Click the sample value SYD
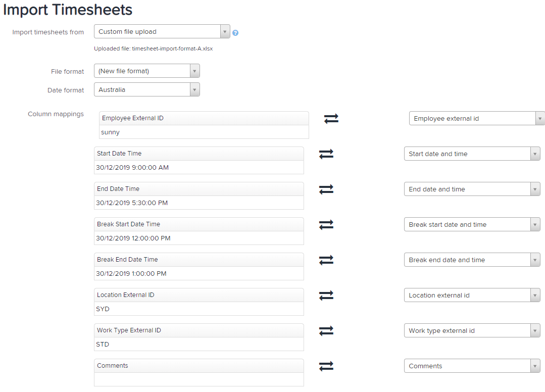Screen dimensions: 545x392 click(x=199, y=309)
